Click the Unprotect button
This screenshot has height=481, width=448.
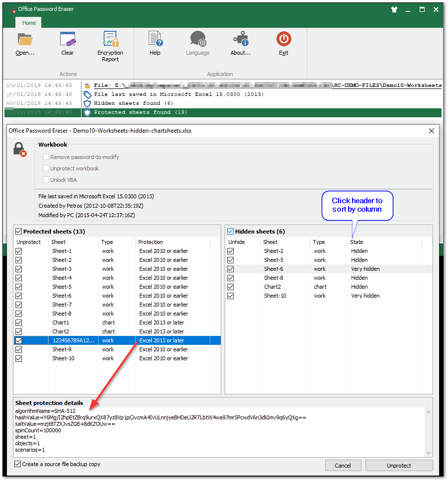pyautogui.click(x=399, y=466)
